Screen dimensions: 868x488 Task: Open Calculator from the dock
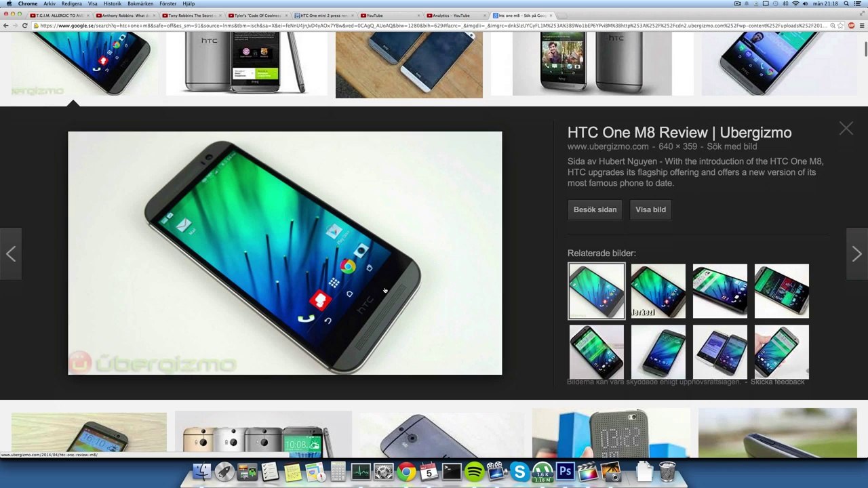(338, 471)
